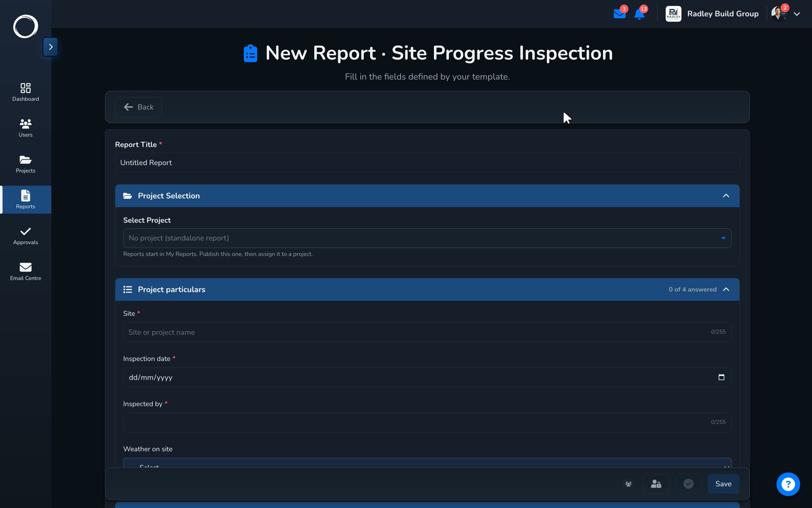Open the mail inbox icon with badge
812x508 pixels.
pos(620,14)
